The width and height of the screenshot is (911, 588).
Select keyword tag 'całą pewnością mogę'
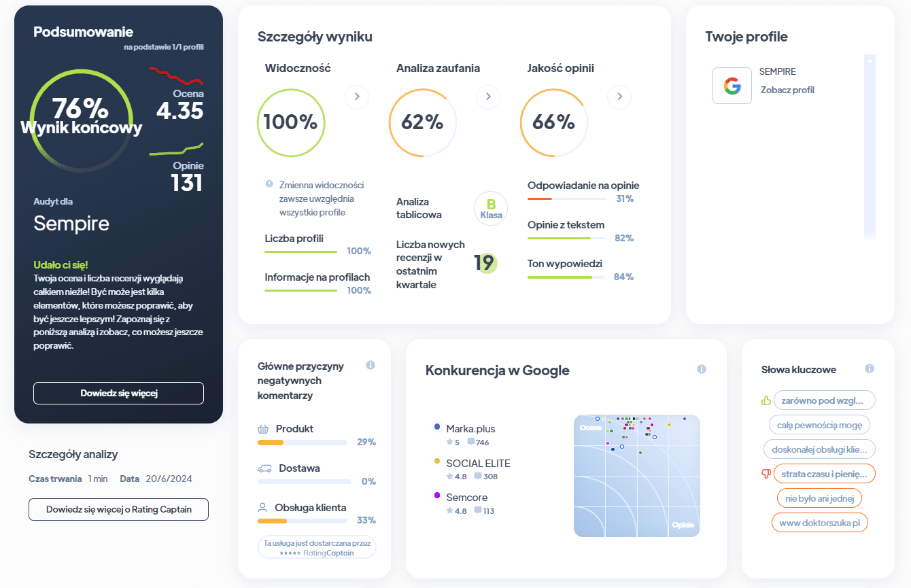[819, 425]
